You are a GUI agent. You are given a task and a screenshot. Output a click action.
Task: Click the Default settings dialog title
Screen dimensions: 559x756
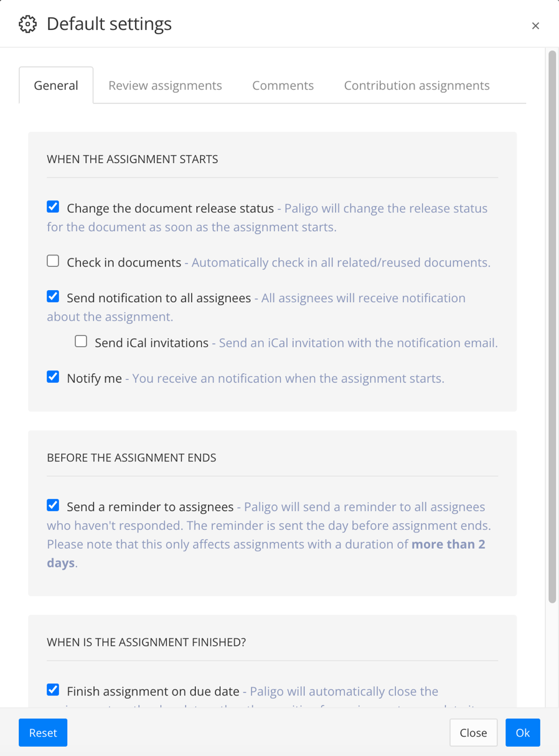pos(109,24)
